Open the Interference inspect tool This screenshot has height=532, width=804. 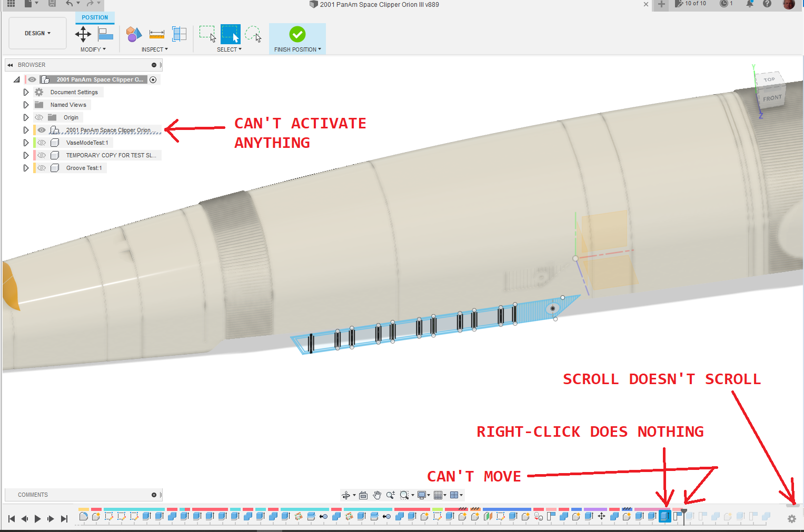[134, 35]
